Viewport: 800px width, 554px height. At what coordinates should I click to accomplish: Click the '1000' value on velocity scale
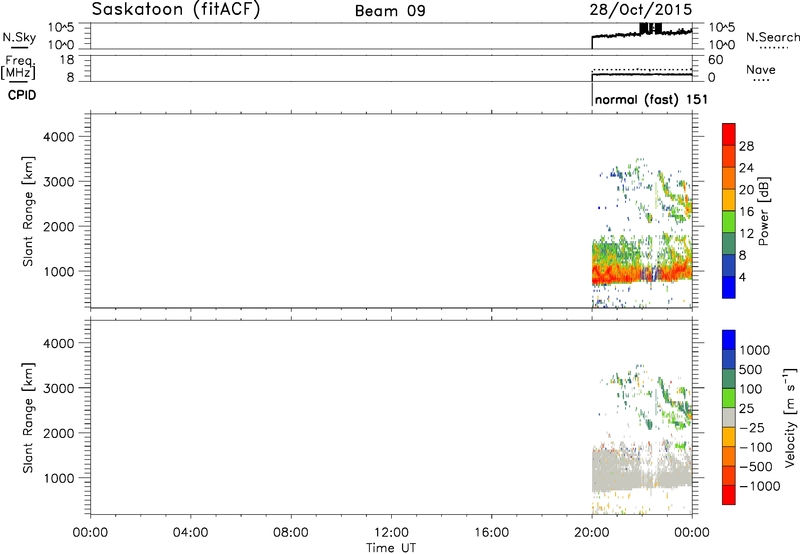click(754, 350)
